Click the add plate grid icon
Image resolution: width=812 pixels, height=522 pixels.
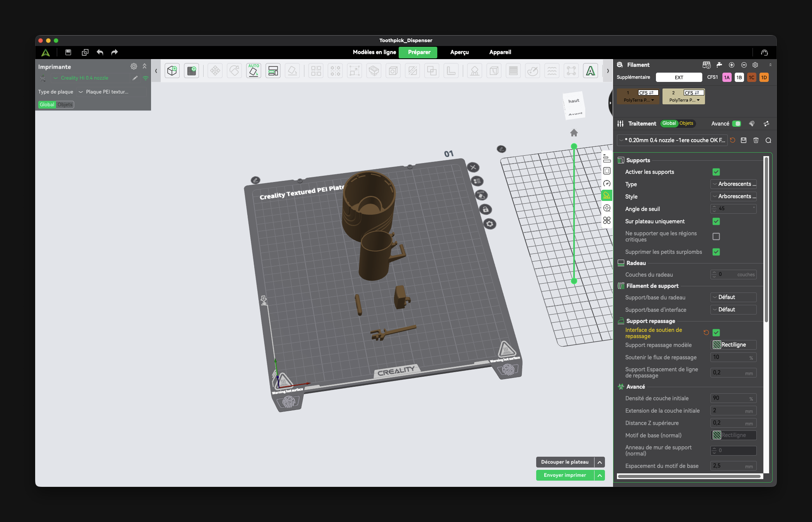click(192, 71)
